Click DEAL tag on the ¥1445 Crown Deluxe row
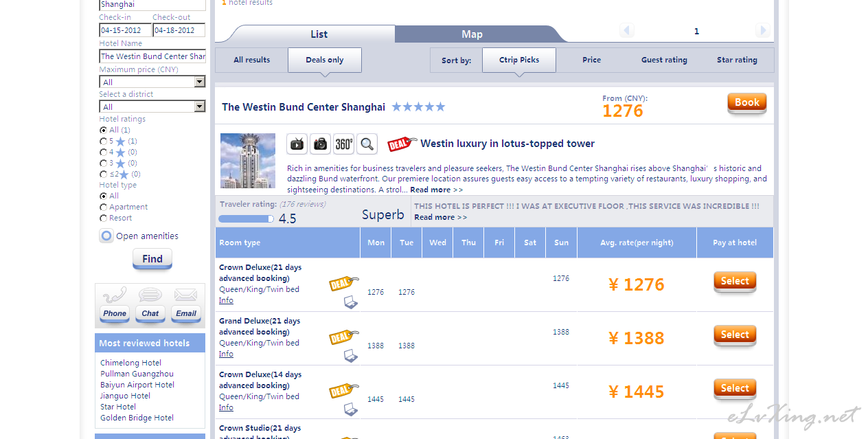Image resolution: width=868 pixels, height=439 pixels. [x=344, y=390]
